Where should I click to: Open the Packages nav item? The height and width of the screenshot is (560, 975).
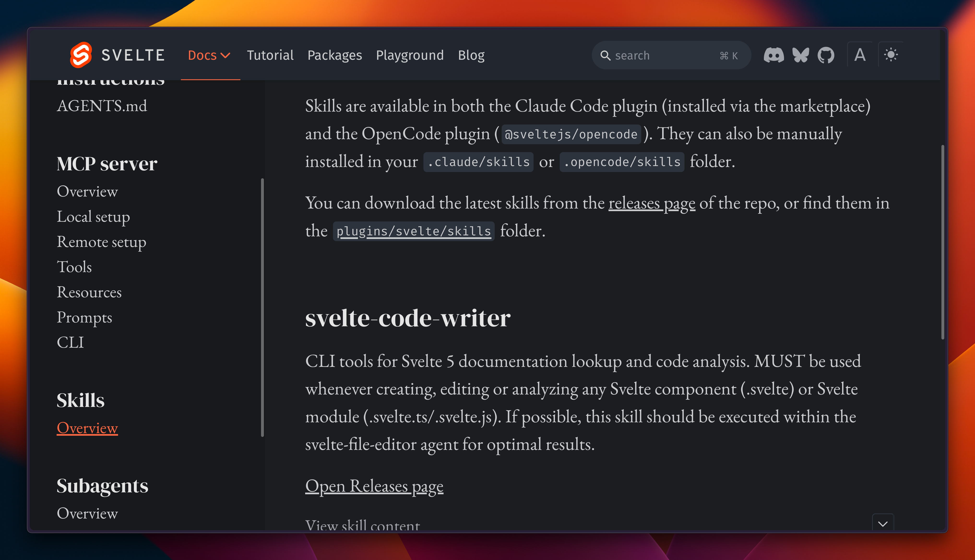coord(334,55)
